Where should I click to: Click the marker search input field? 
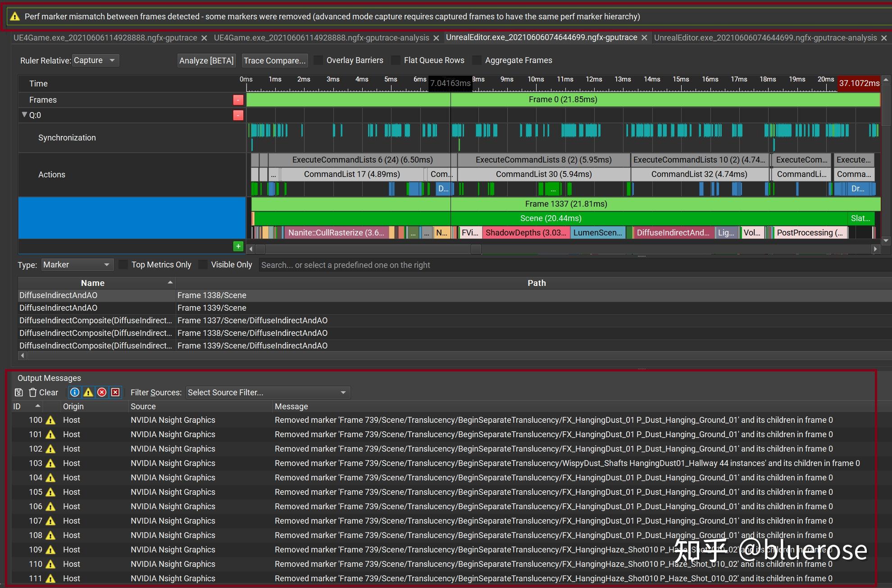[x=451, y=265]
